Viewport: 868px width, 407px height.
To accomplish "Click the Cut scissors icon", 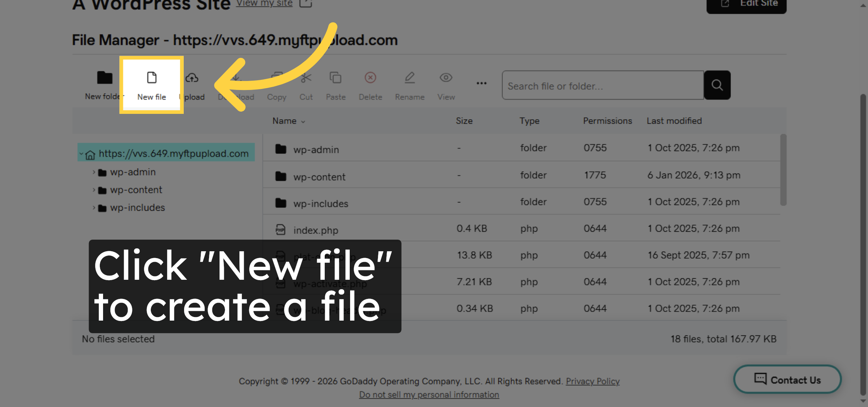I will tap(306, 77).
